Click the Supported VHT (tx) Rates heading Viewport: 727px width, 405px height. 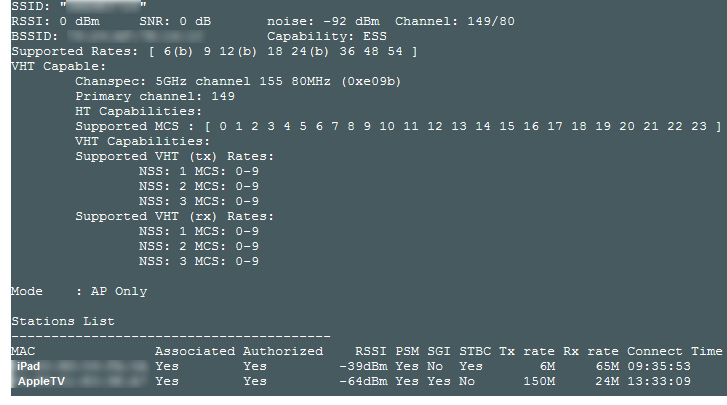pos(174,156)
